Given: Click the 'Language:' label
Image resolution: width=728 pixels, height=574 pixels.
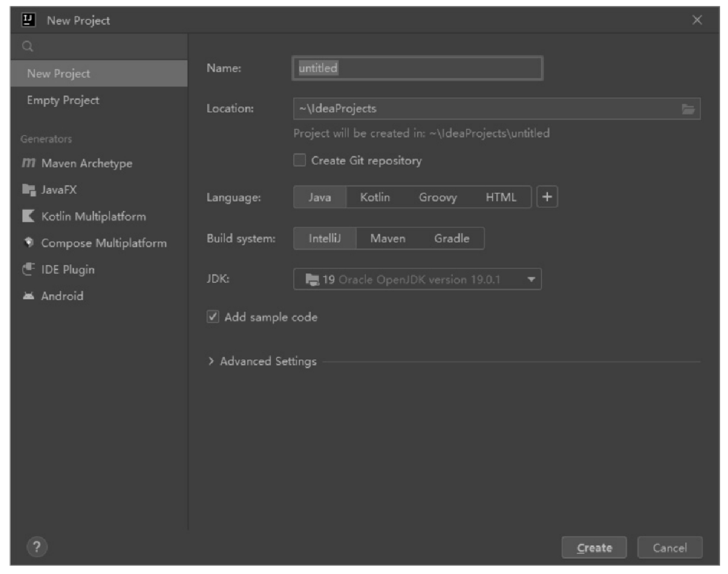Looking at the screenshot, I should coord(233,197).
